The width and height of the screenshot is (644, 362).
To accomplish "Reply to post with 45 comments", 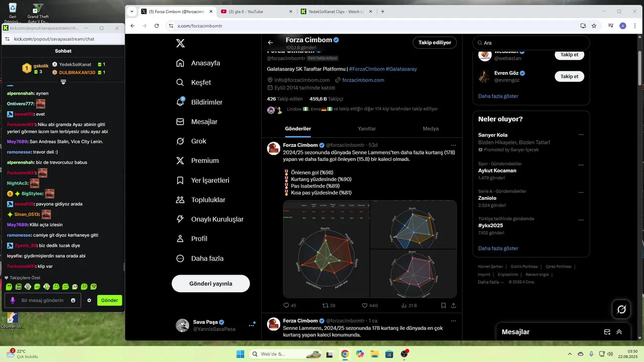I will [x=290, y=305].
